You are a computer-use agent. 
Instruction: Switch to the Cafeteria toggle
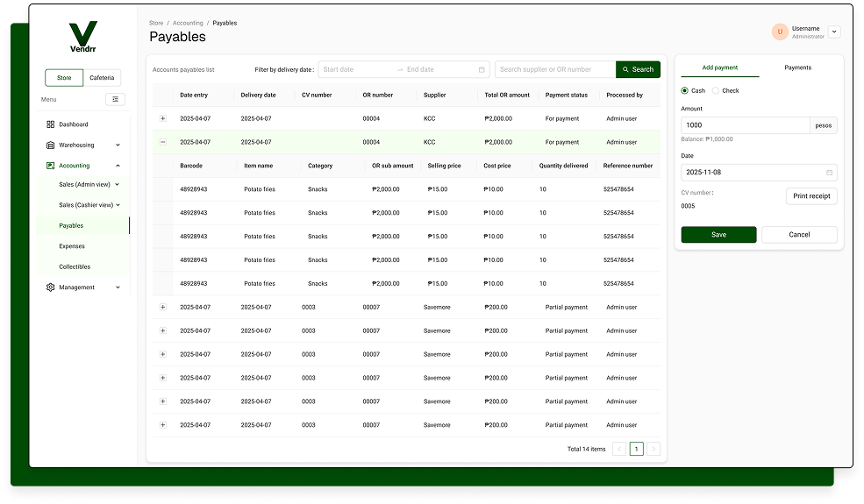tap(102, 78)
